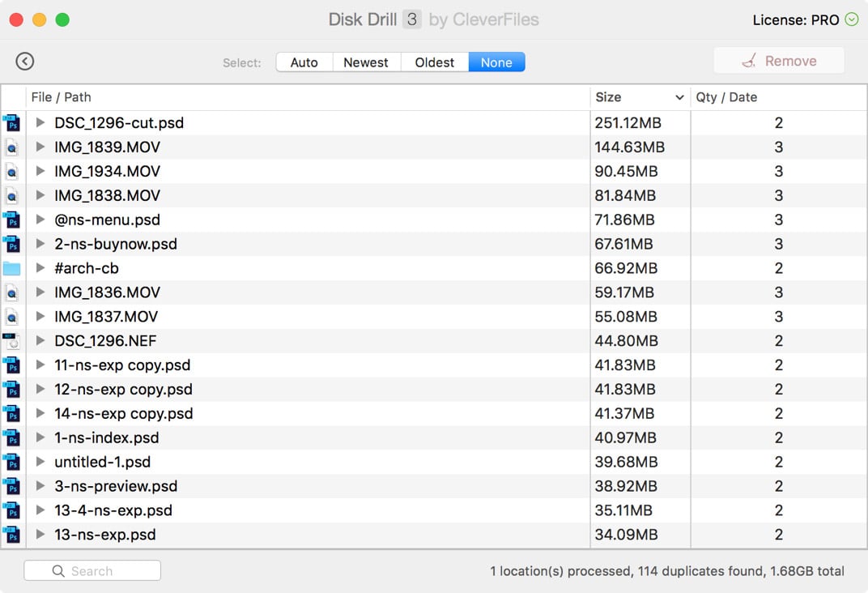Expand the IMG_1838.MOV duplicate group
868x593 pixels.
pyautogui.click(x=40, y=195)
